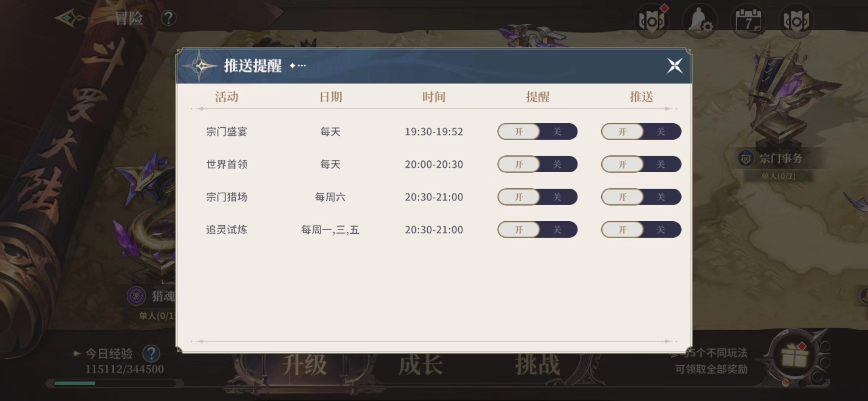The image size is (868, 401).
Task: Toggle 世界首领 push notification switch
Action: pyautogui.click(x=641, y=164)
